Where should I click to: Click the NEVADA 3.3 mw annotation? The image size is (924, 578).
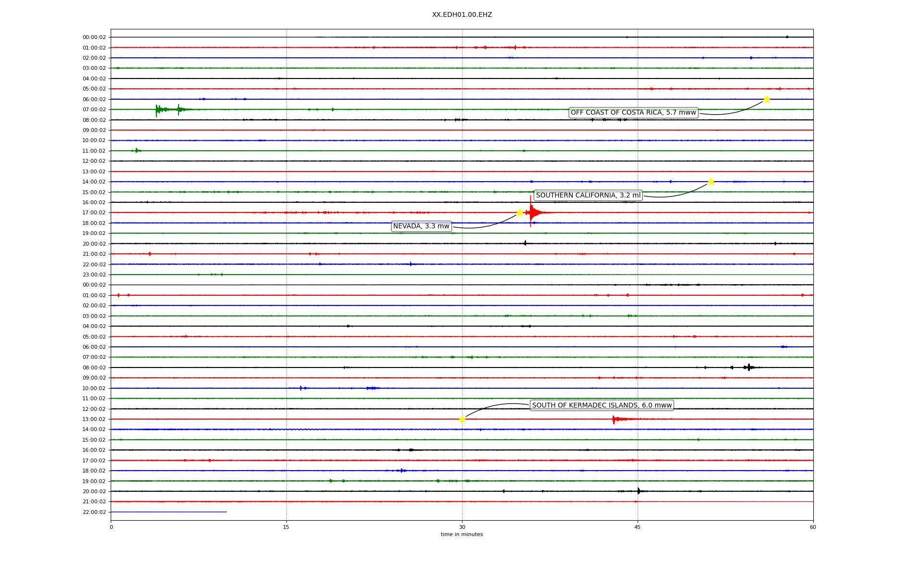[421, 226]
